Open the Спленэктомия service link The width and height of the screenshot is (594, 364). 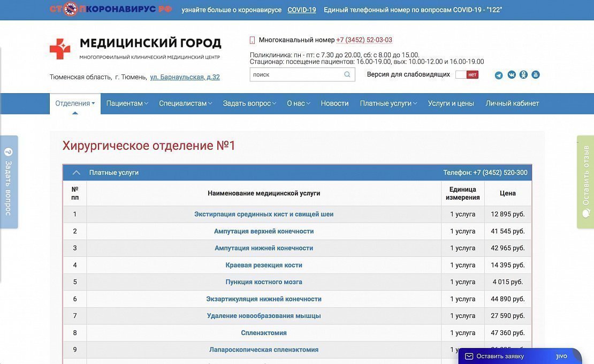[264, 333]
